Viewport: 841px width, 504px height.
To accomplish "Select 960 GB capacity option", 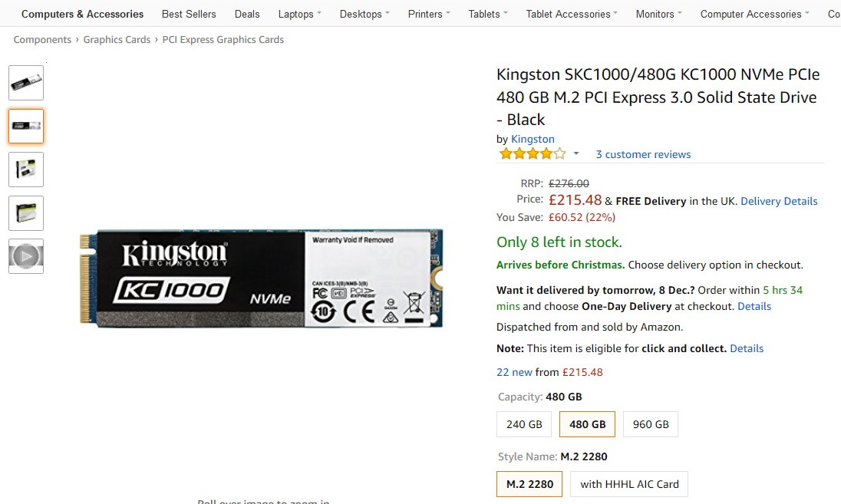I will coord(651,424).
